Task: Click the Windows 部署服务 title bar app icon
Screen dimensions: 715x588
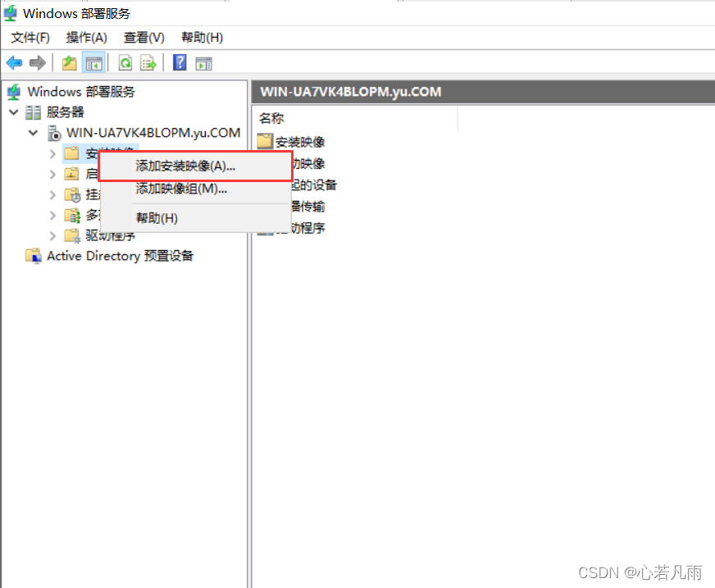Action: click(x=11, y=13)
